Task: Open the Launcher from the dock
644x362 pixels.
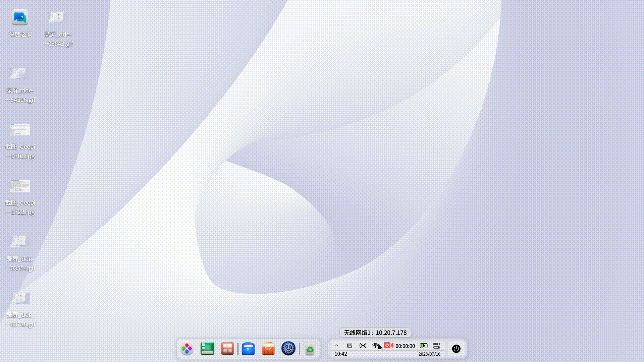Action: [x=187, y=349]
